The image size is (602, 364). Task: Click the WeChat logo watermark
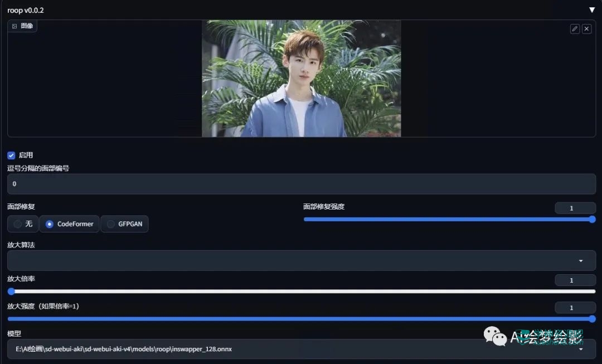coord(495,336)
